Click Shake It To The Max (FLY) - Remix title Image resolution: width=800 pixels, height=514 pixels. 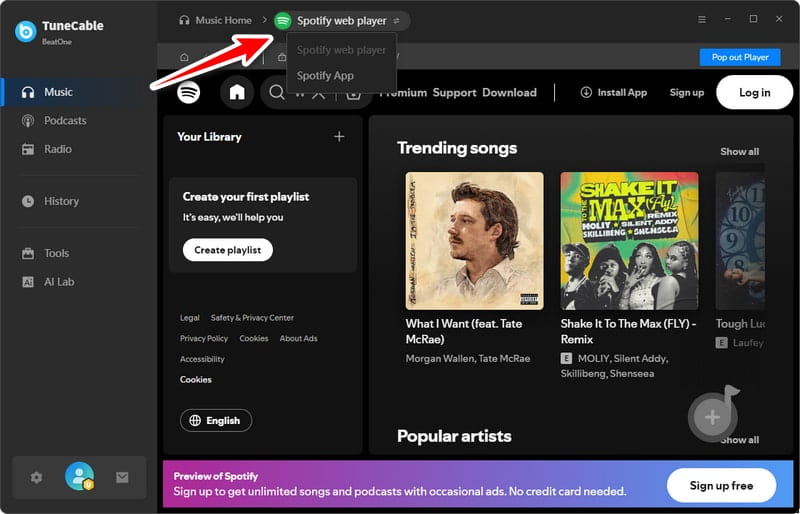coord(628,331)
